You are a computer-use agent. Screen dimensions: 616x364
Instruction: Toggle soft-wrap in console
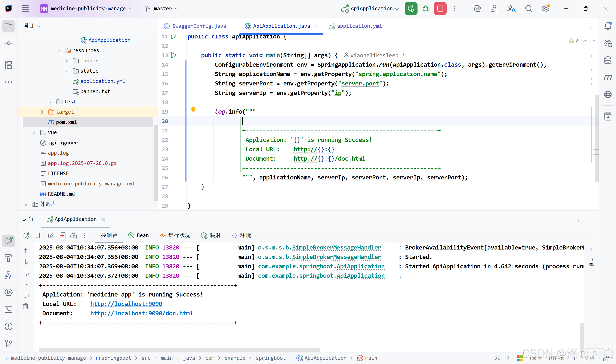[25, 273]
